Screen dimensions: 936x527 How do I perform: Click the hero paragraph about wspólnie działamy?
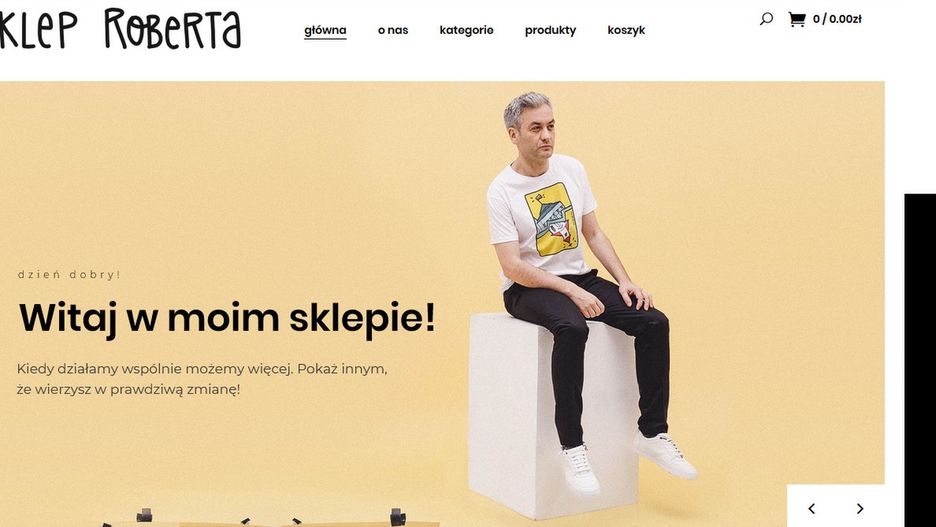pyautogui.click(x=202, y=379)
